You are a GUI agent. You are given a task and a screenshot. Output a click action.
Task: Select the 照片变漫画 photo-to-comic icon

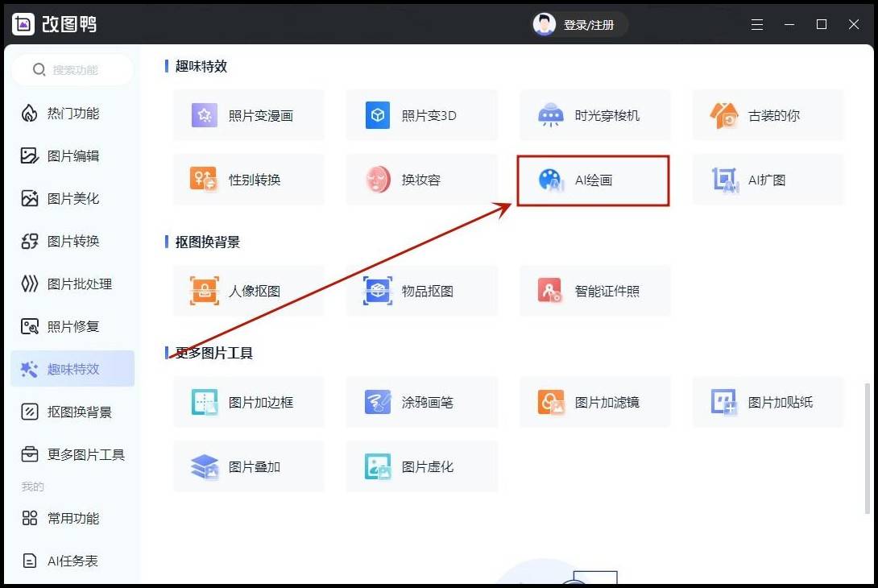[x=205, y=115]
